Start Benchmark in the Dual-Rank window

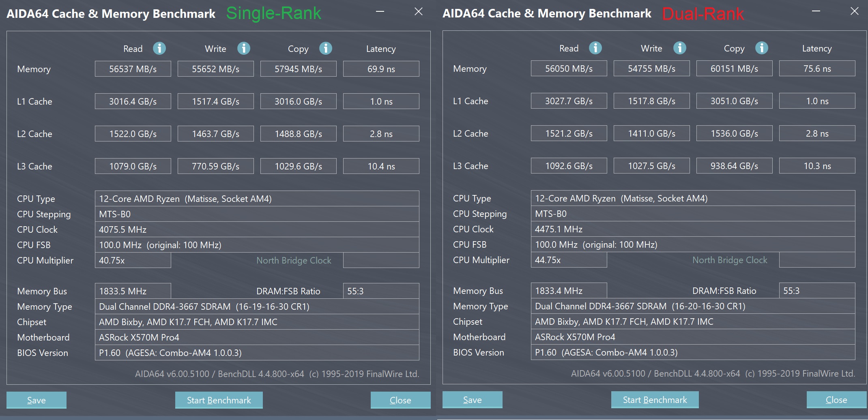pos(655,400)
